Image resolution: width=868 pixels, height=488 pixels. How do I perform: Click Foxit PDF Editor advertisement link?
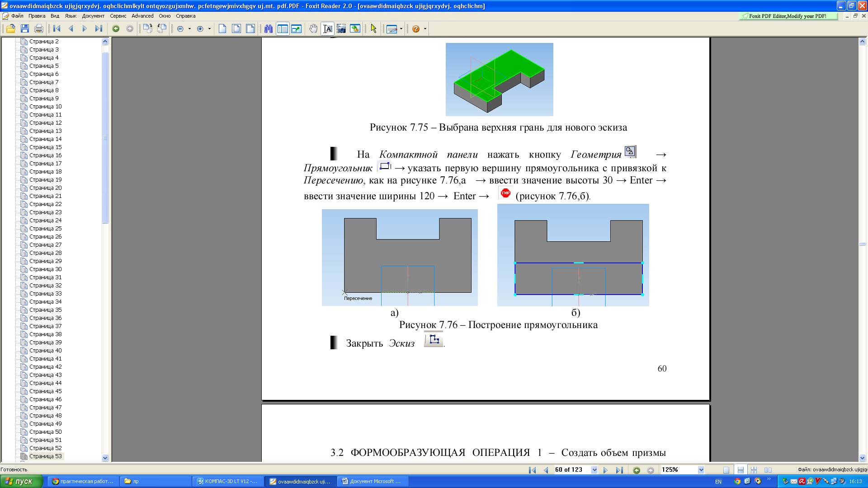(788, 16)
